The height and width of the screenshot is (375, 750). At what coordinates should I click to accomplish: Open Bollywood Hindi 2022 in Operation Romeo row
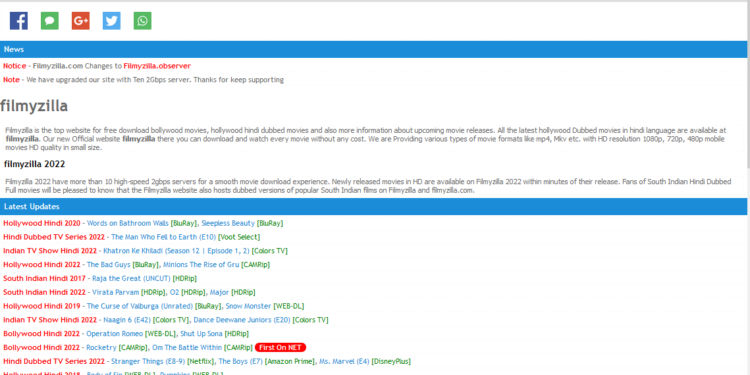click(41, 334)
